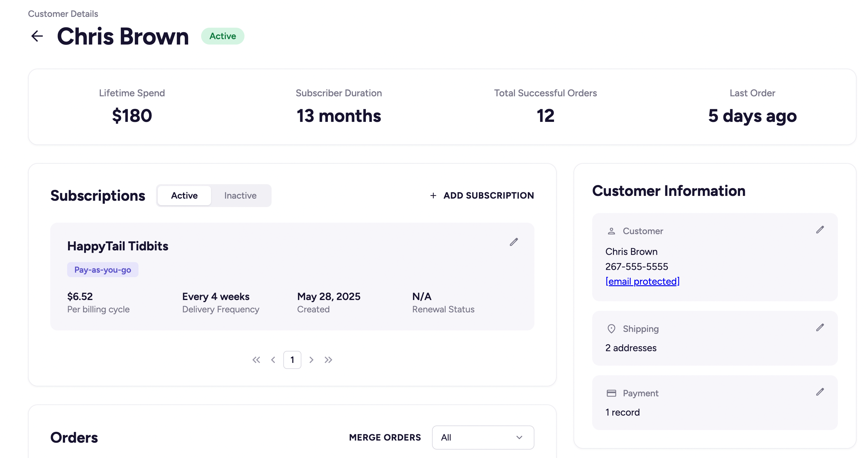Viewport: 868px width, 458px height.
Task: Click the Total Successful Orders value 12
Action: point(545,116)
